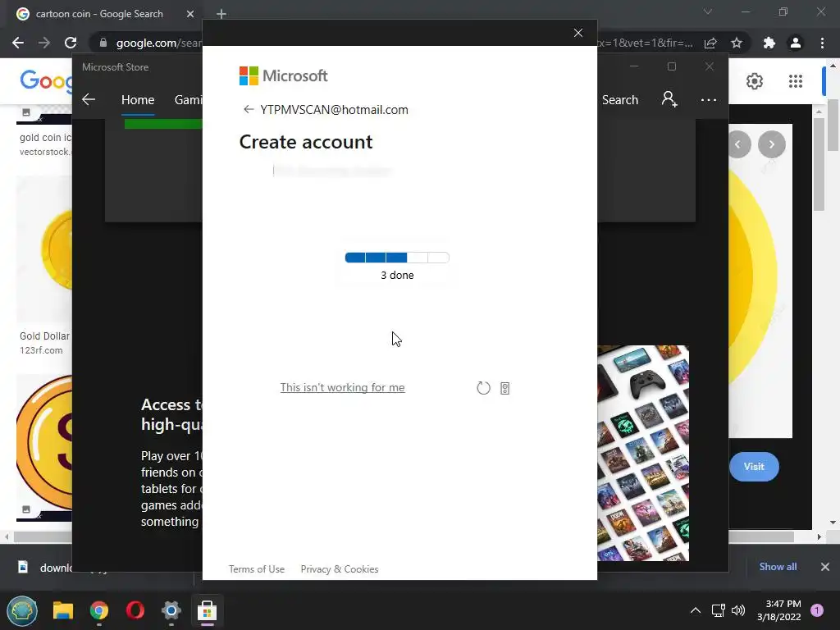Close the 'cartoon coin - Google Search' tab
This screenshot has width=840, height=630.
point(190,14)
